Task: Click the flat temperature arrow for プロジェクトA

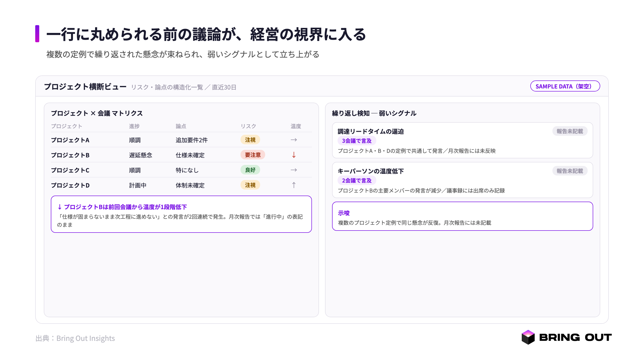Action: point(294,140)
